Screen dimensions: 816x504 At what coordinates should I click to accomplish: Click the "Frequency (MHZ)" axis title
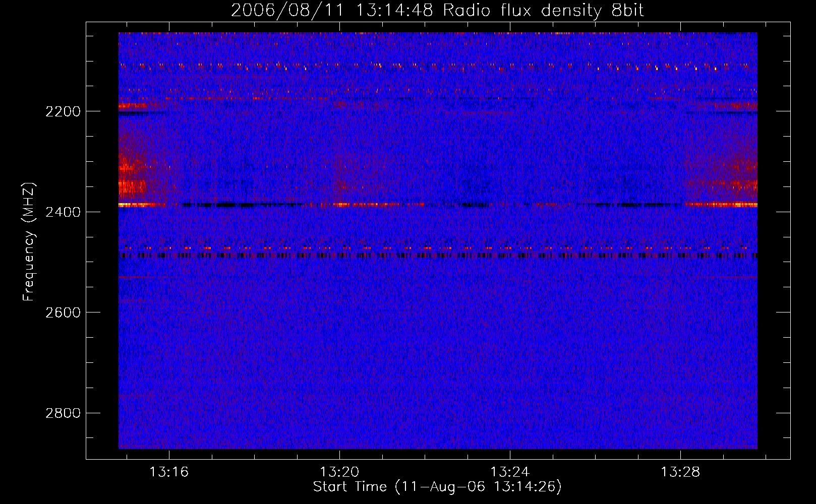[29, 242]
